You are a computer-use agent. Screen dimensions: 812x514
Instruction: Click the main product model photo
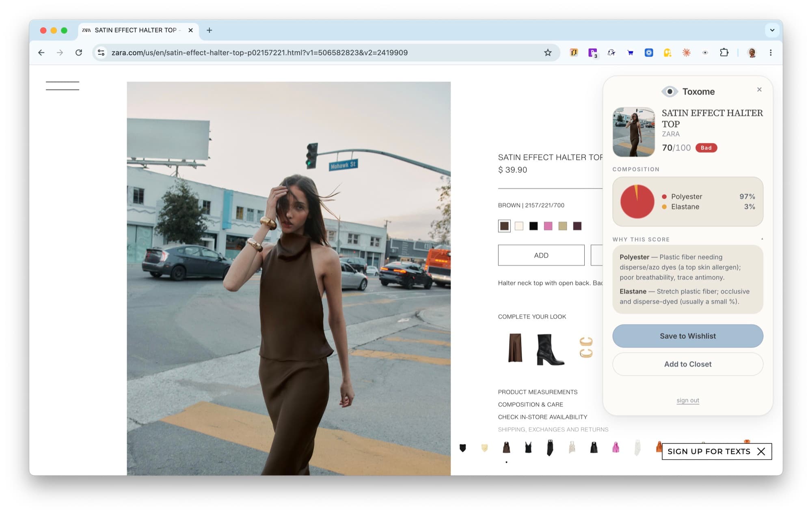[x=289, y=278]
